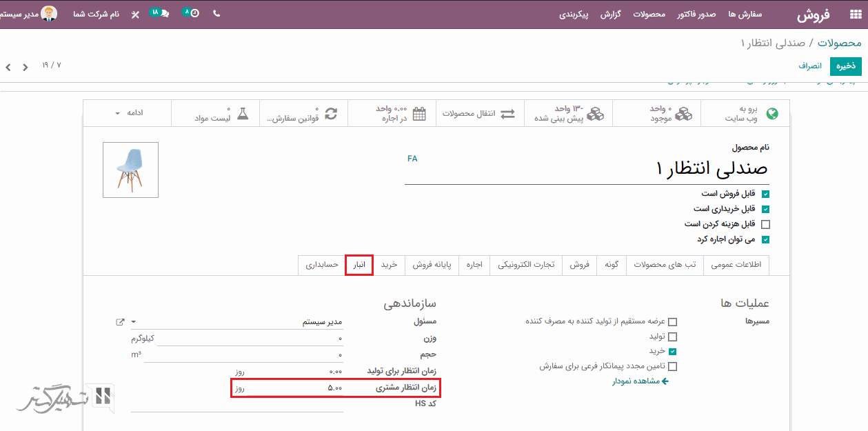Image resolution: width=868 pixels, height=431 pixels.
Task: Click the 'زمان انتظار مشتری' value field
Action: coord(290,388)
